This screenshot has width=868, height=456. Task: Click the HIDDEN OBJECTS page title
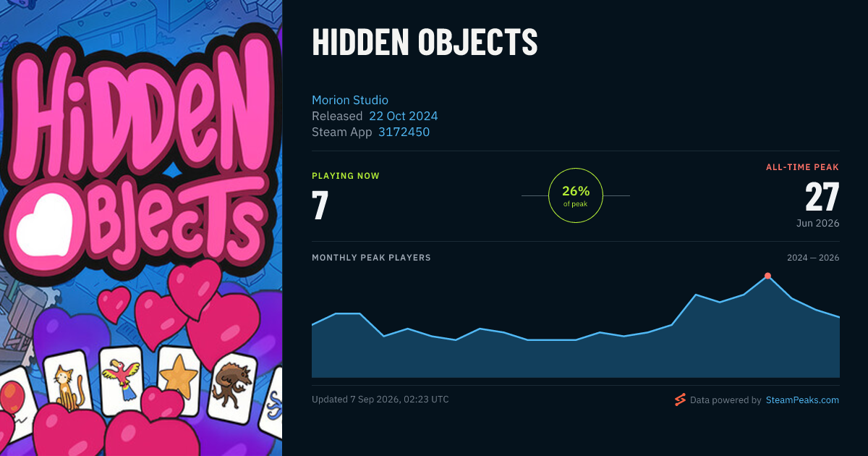pos(425,43)
